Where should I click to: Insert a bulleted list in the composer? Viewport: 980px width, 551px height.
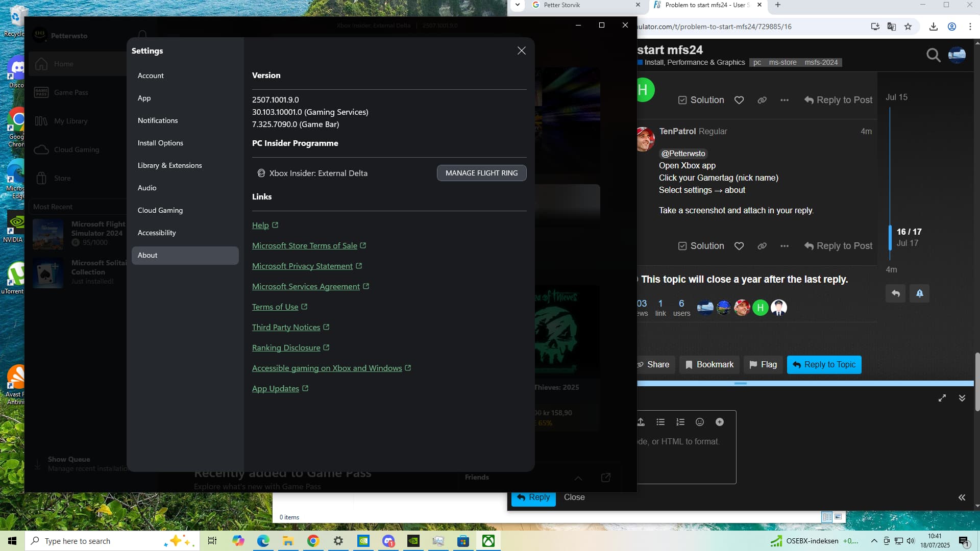tap(660, 422)
